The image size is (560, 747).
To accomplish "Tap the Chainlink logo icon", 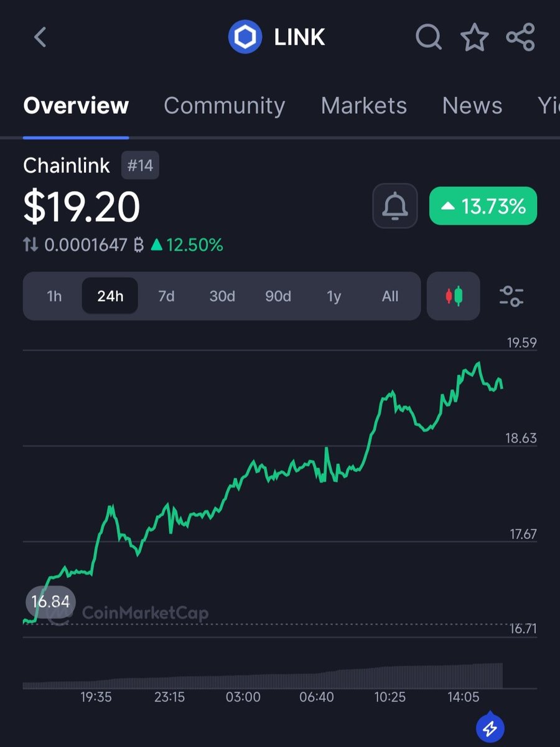I will tap(245, 37).
